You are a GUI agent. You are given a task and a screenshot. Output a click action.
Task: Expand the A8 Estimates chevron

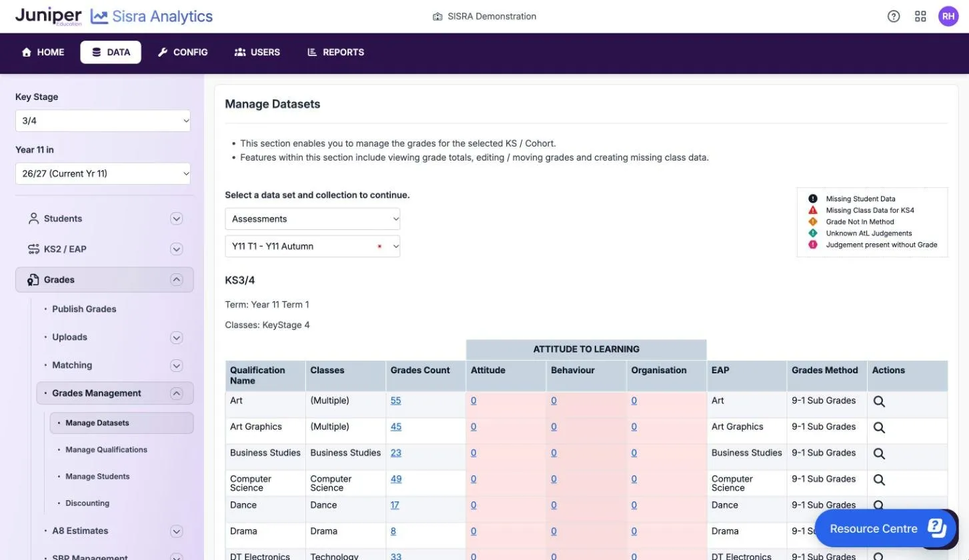(176, 531)
